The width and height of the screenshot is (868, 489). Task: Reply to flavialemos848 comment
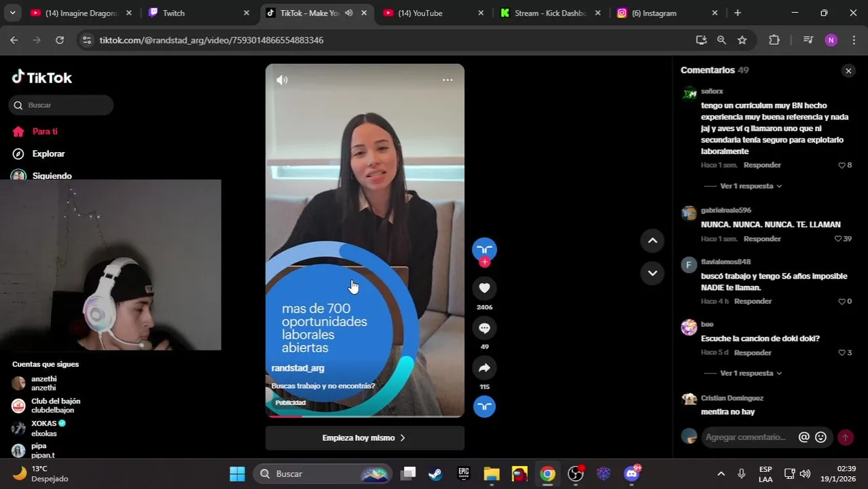pyautogui.click(x=753, y=302)
